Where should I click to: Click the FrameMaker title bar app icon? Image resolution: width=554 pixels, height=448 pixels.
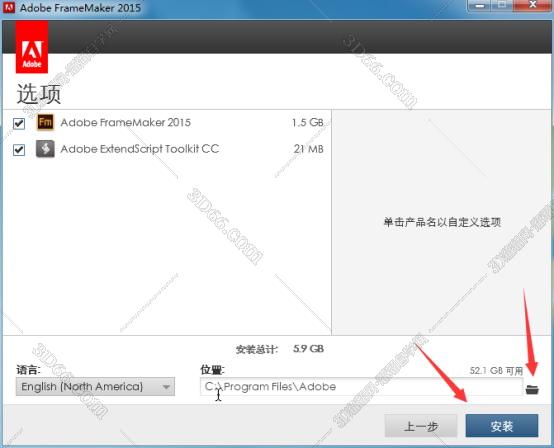(9, 7)
